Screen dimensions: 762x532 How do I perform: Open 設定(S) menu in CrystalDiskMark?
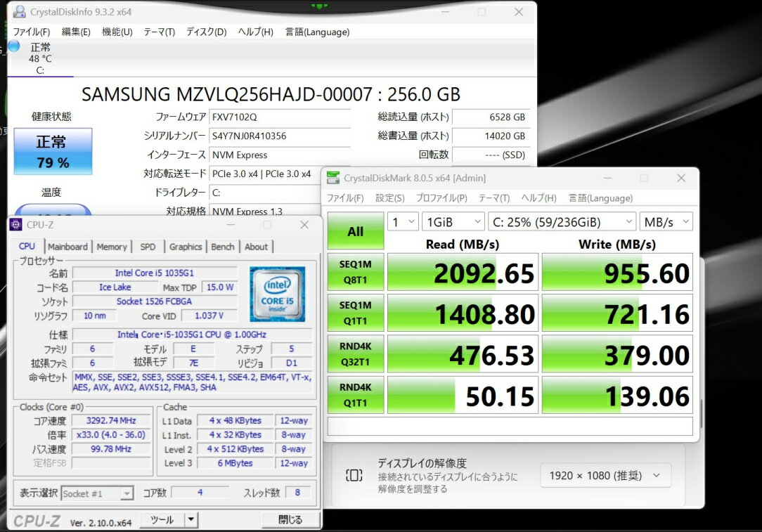pyautogui.click(x=389, y=198)
